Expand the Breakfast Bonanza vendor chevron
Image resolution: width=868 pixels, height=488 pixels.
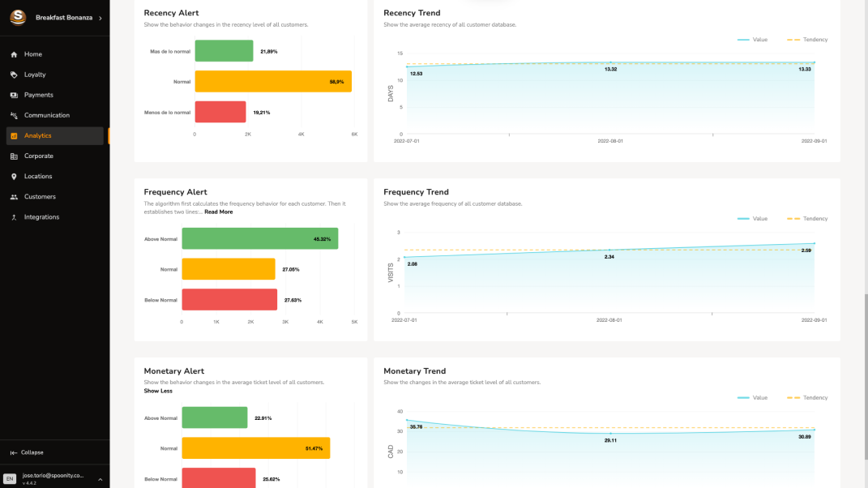100,19
